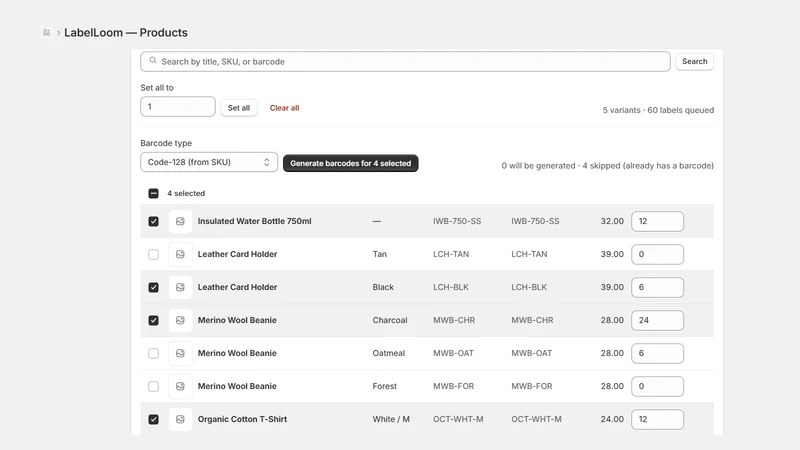Click the magnifier icon in the search field

pyautogui.click(x=153, y=61)
